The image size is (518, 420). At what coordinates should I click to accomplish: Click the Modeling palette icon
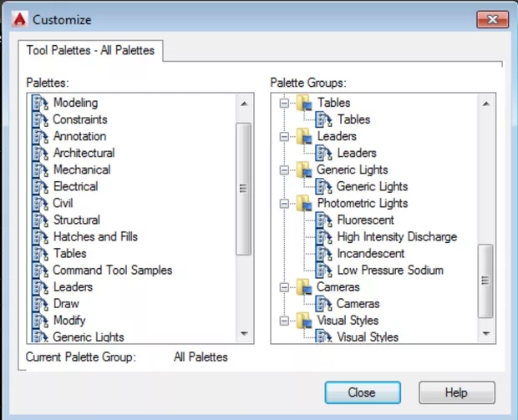point(40,103)
